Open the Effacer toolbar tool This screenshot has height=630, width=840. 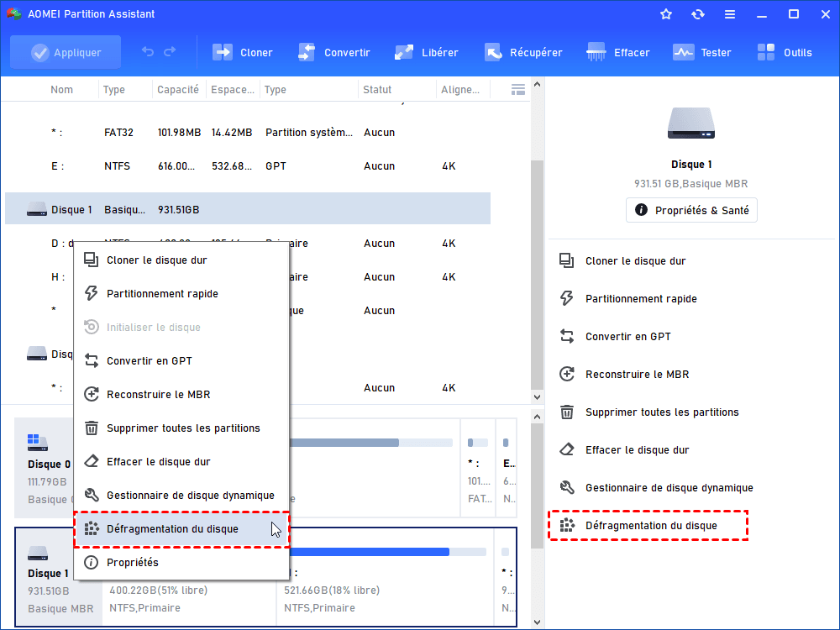[x=617, y=52]
